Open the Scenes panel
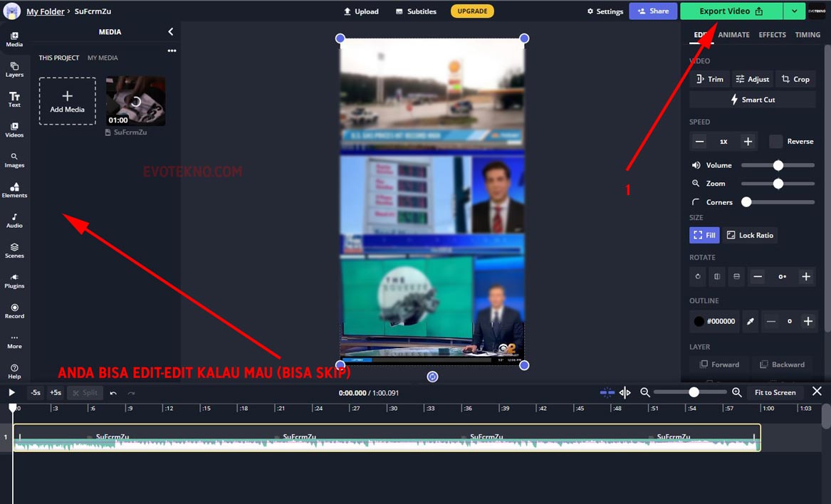 point(14,250)
